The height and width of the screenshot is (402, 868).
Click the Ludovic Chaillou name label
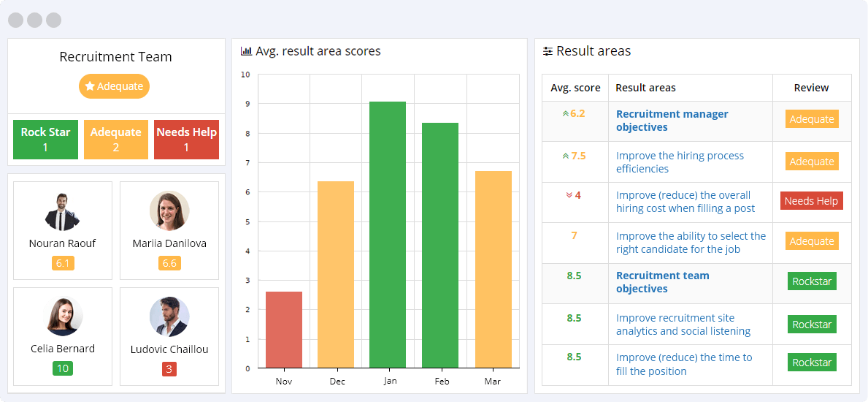point(169,349)
